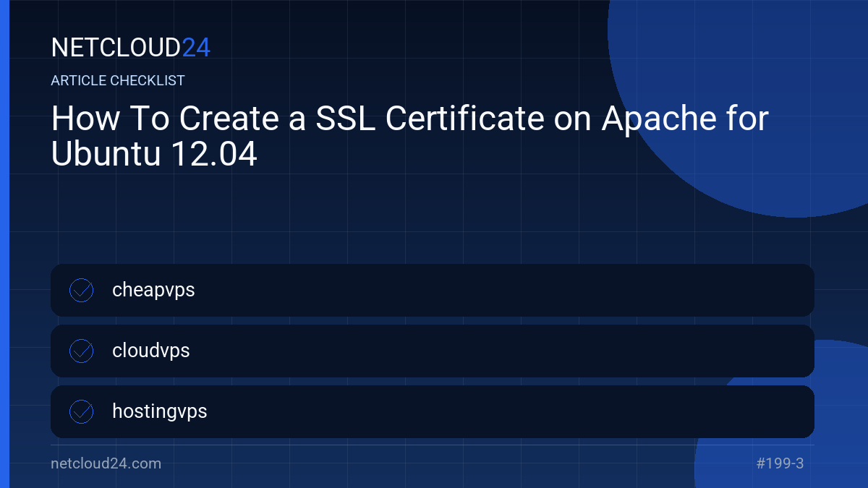Click the NETCLOUD24 logo
This screenshot has width=868, height=488.
point(131,48)
